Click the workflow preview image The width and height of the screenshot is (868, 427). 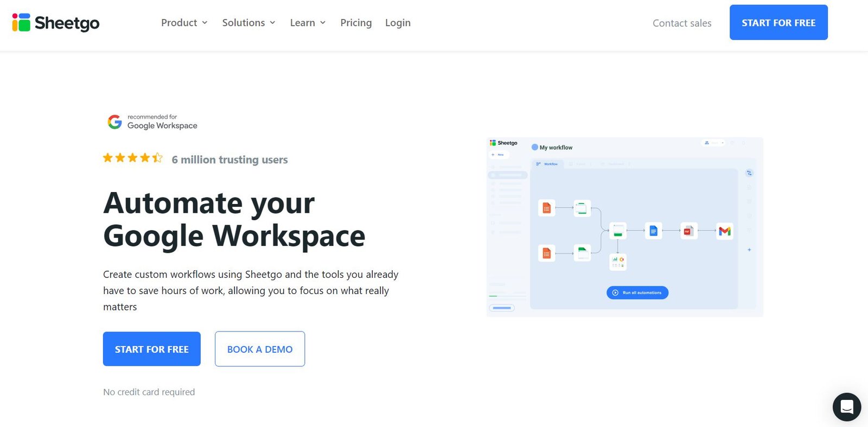[625, 227]
